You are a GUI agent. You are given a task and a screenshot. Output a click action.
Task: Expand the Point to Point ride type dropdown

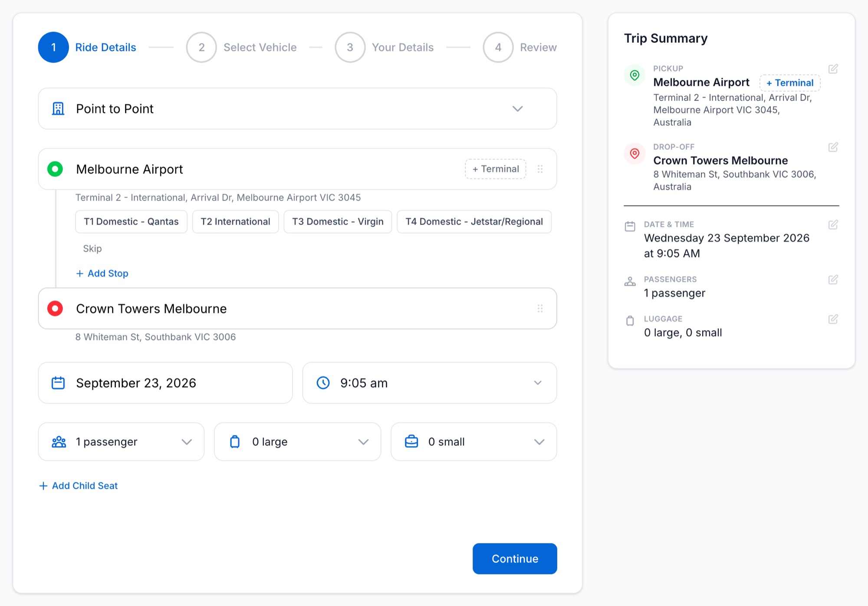pyautogui.click(x=297, y=109)
